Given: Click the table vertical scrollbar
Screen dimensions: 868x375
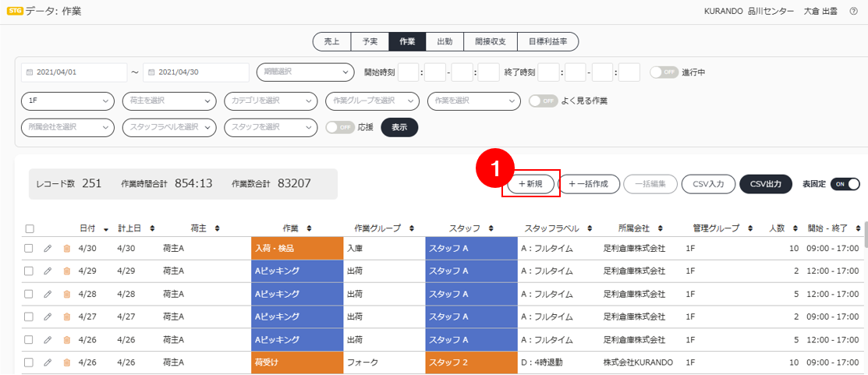Looking at the screenshot, I should tap(865, 235).
